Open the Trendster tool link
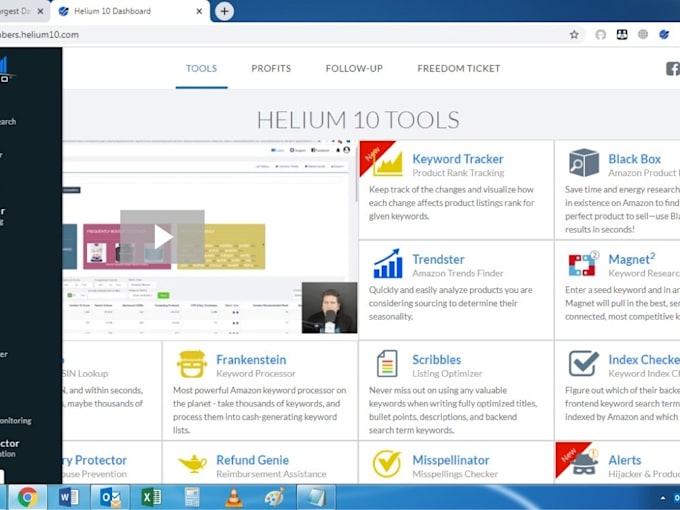The height and width of the screenshot is (510, 680). click(x=438, y=259)
